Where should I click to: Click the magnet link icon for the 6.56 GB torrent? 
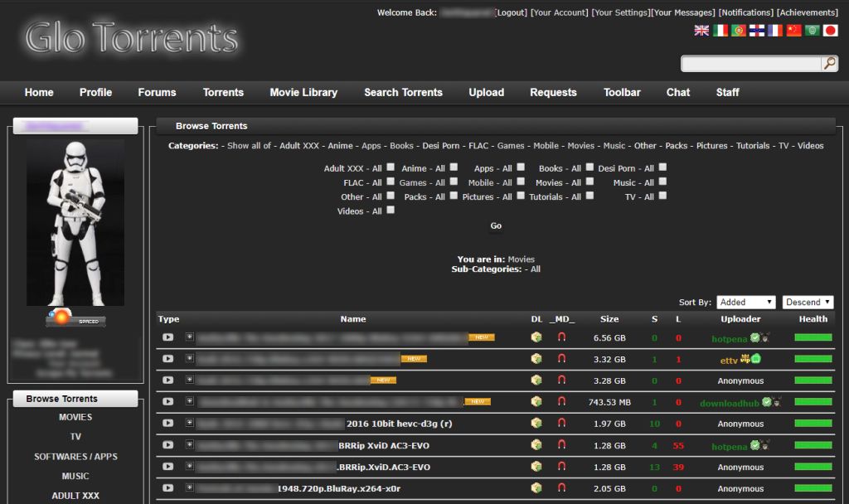pos(561,337)
